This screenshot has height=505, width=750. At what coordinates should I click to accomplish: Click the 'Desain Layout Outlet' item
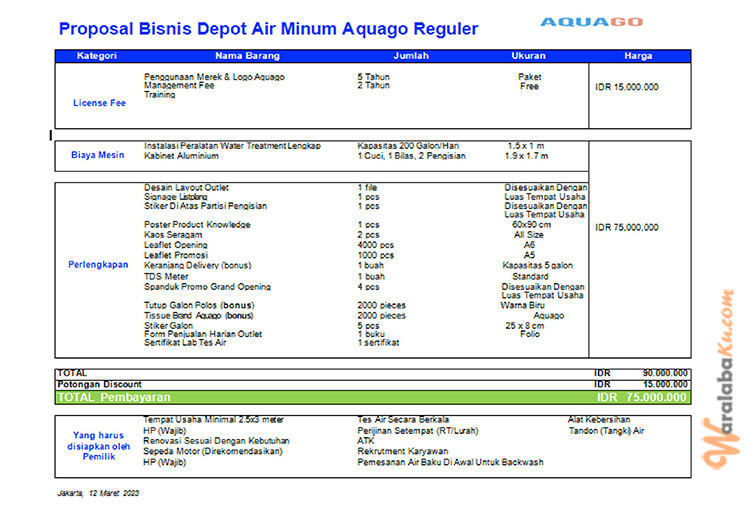(187, 187)
